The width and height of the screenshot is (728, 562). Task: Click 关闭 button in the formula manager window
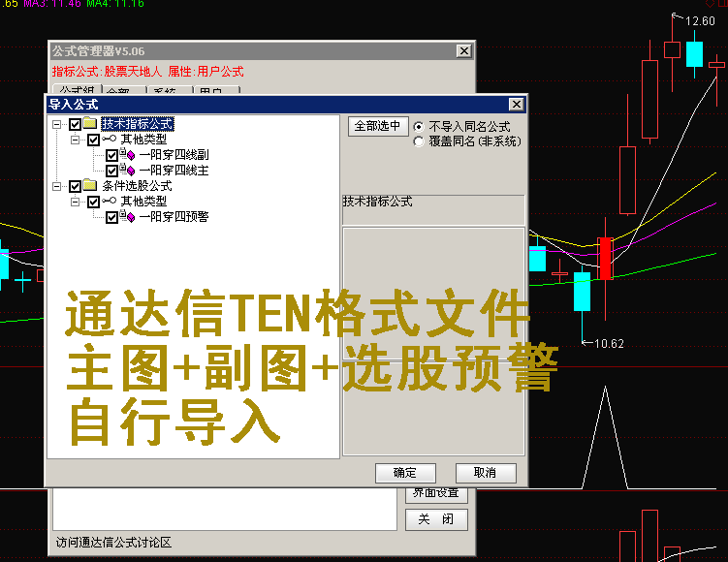pyautogui.click(x=436, y=519)
